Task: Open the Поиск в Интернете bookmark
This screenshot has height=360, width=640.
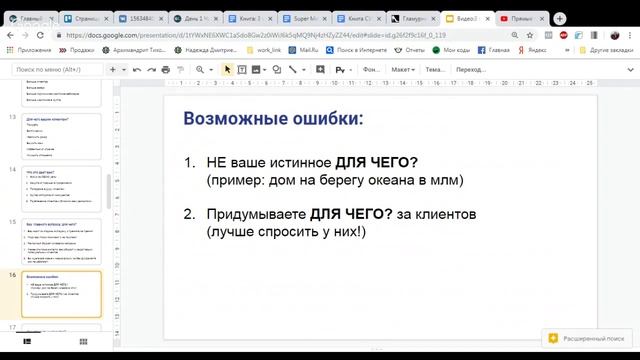Action: coord(356,50)
